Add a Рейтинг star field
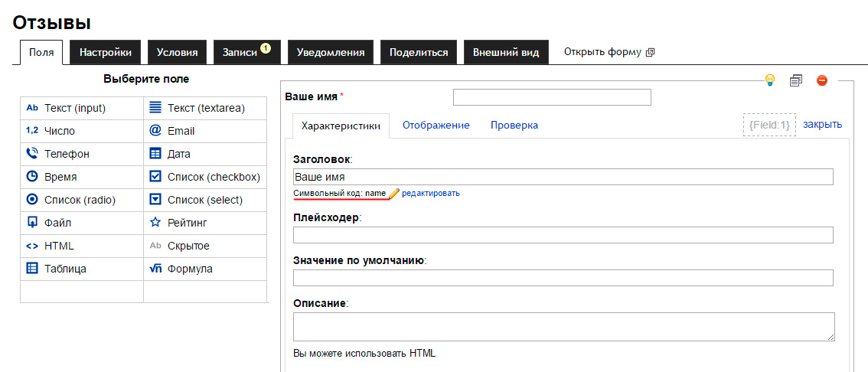This screenshot has width=868, height=372. 187,223
